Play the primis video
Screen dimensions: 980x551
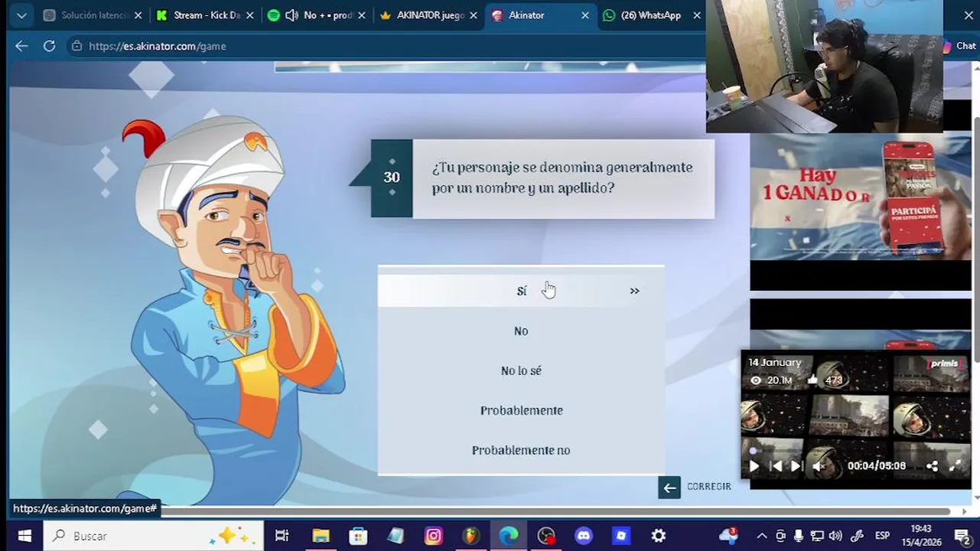point(754,466)
